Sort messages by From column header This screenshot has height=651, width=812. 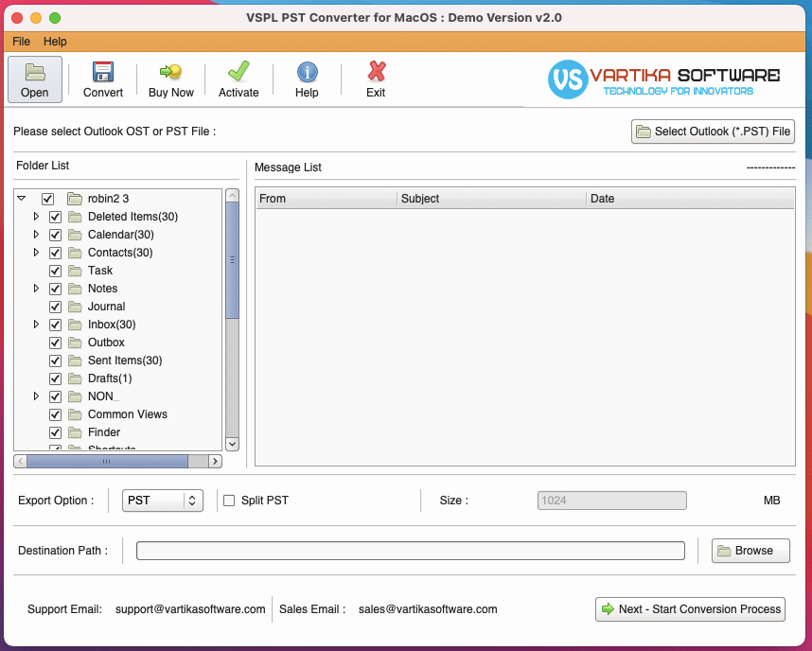click(x=327, y=199)
